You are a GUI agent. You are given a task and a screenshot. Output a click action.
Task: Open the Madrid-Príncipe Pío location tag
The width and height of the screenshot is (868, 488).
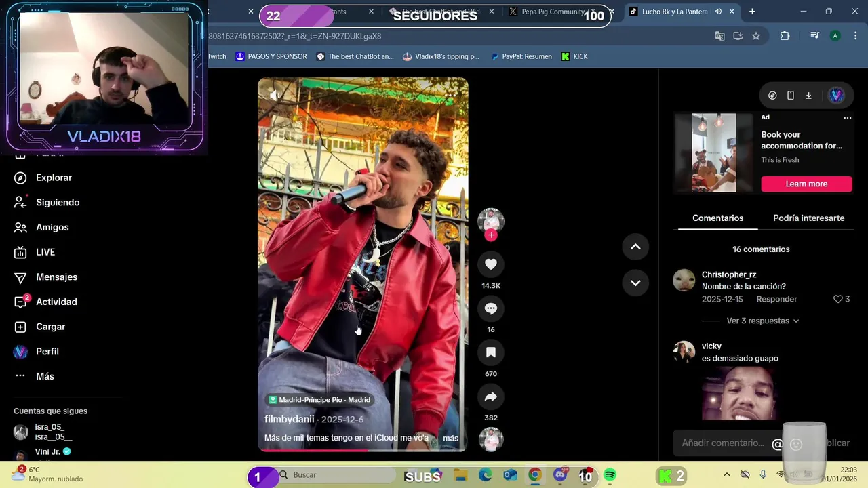tap(319, 400)
